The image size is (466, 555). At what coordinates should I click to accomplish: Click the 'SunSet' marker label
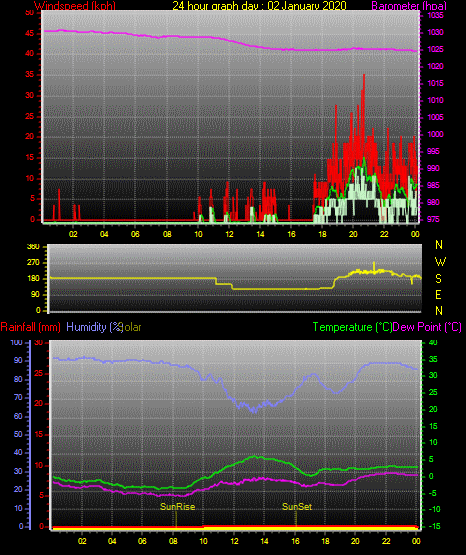pyautogui.click(x=297, y=507)
